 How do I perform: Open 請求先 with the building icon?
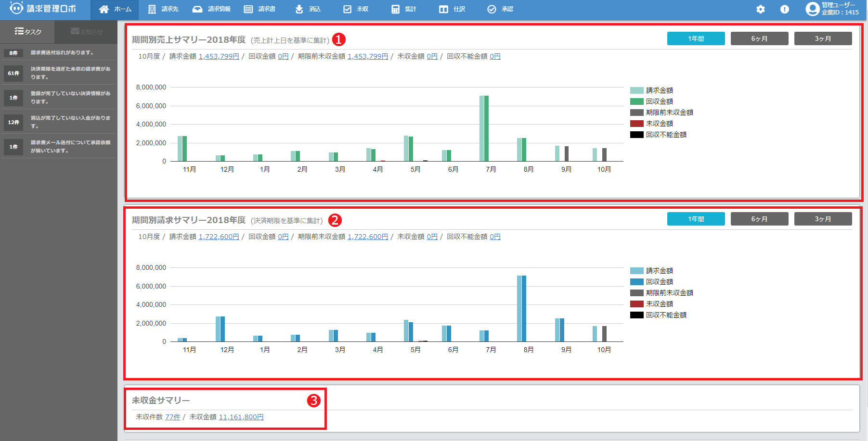(x=152, y=9)
